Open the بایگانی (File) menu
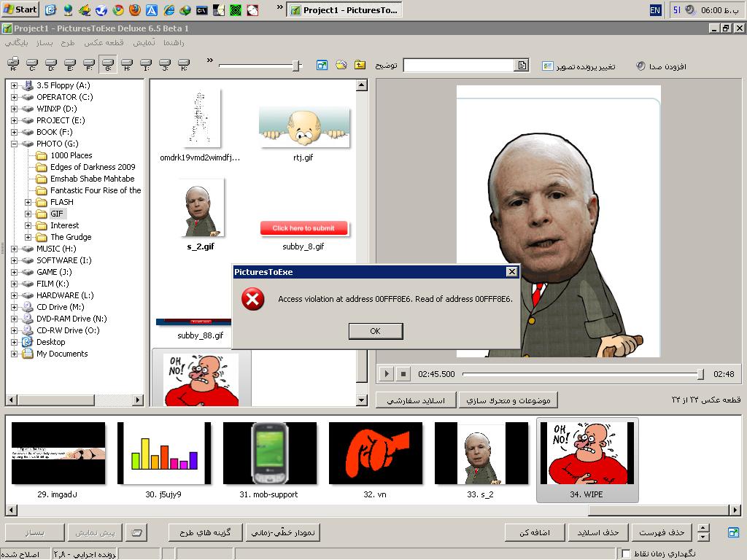 coord(16,43)
